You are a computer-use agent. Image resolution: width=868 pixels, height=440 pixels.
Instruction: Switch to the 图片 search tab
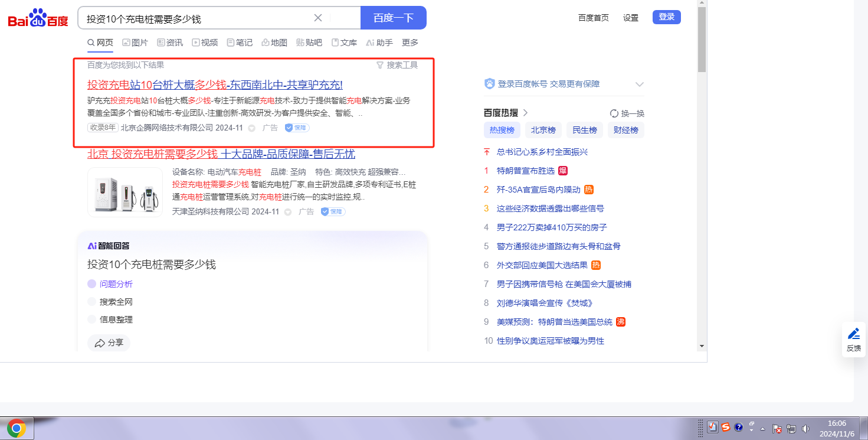pyautogui.click(x=135, y=43)
